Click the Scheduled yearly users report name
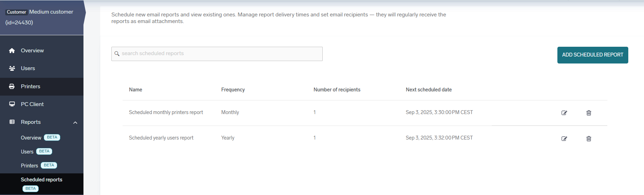The height and width of the screenshot is (195, 644). [x=161, y=138]
